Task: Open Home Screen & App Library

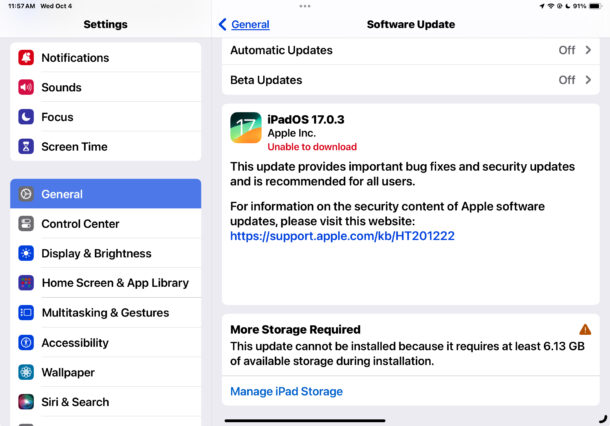Action: [115, 283]
